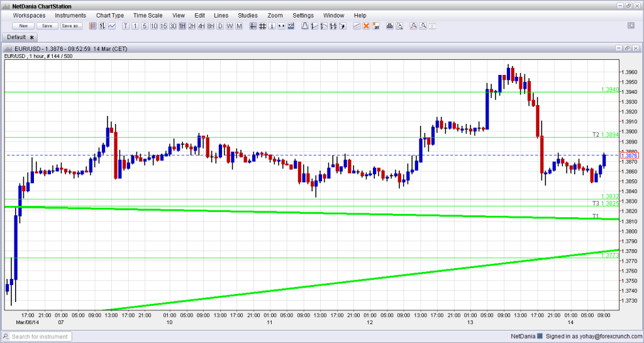Select the arrow drawing tool icon
Screen dimensions: 644x343
(x=343, y=26)
